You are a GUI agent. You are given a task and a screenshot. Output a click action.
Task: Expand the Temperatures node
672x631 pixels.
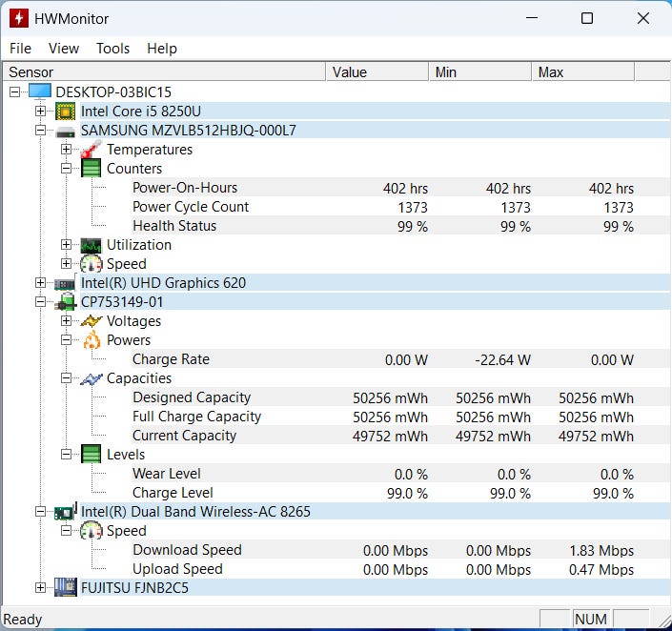[66, 150]
